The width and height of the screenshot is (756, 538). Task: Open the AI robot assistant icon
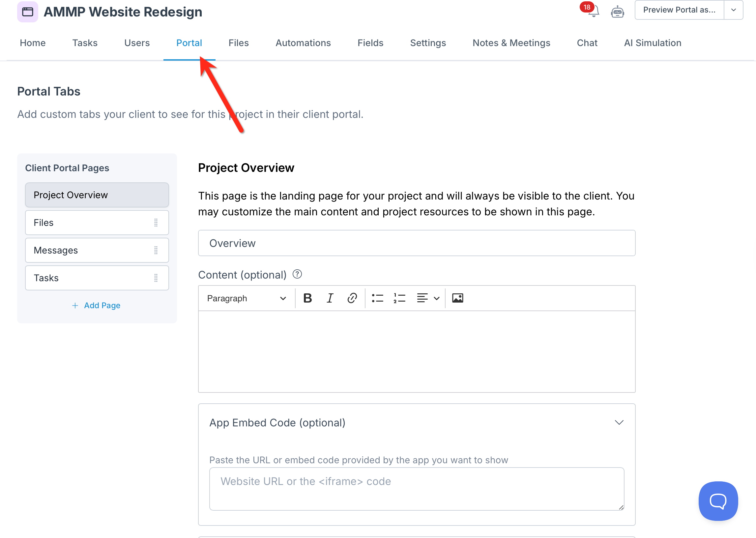tap(617, 12)
